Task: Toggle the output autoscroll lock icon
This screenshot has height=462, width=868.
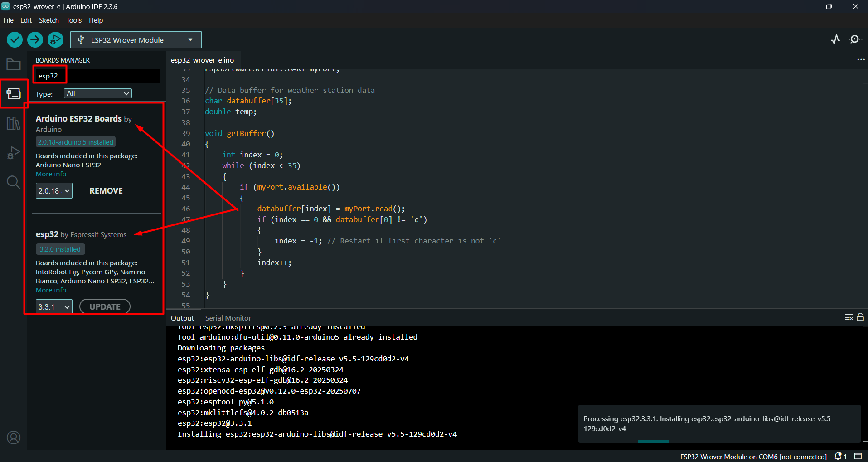Action: pyautogui.click(x=860, y=317)
